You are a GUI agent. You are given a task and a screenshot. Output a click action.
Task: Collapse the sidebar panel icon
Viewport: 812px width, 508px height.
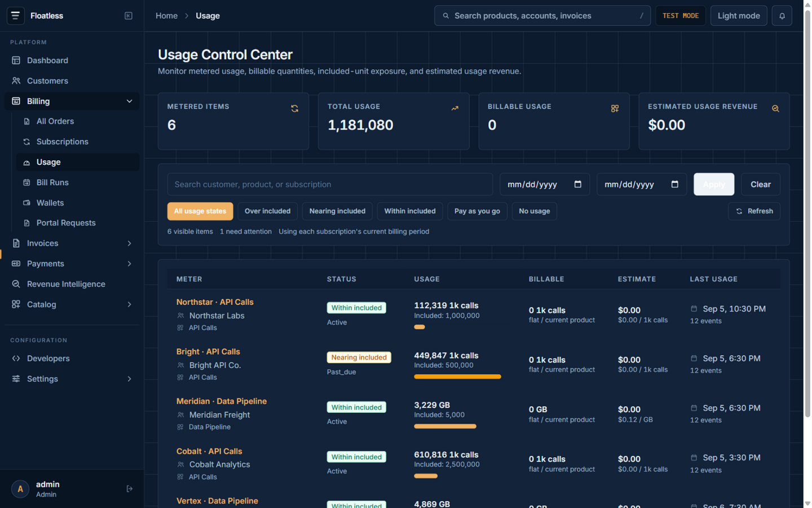pos(129,16)
